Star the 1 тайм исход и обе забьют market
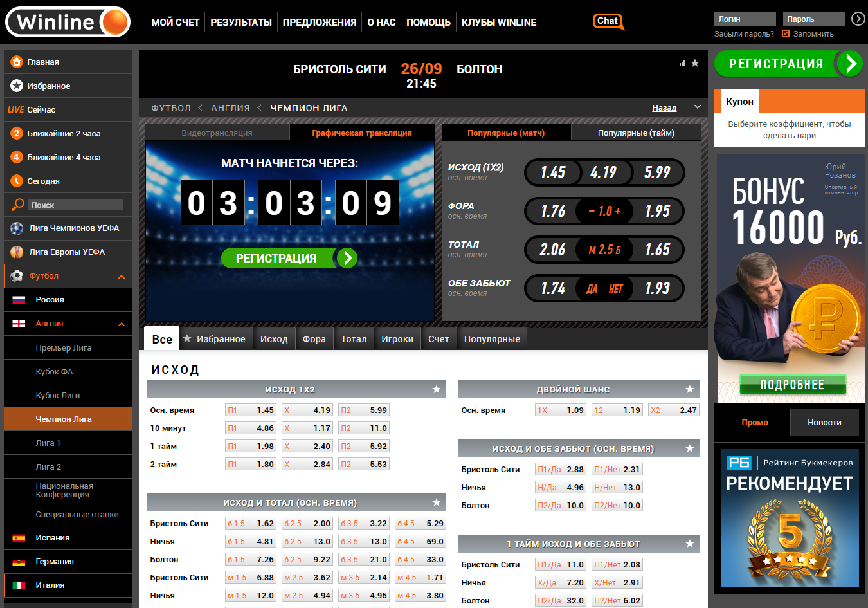Viewport: 868px width, 608px height. [690, 544]
